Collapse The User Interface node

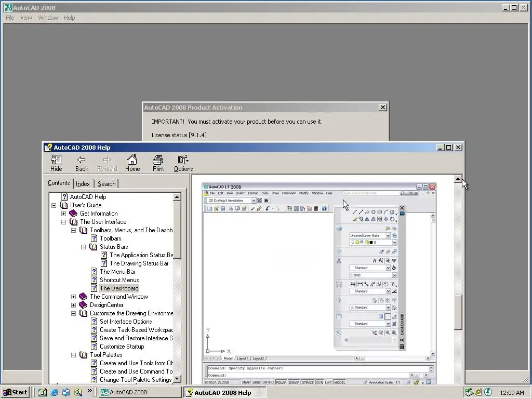63,222
